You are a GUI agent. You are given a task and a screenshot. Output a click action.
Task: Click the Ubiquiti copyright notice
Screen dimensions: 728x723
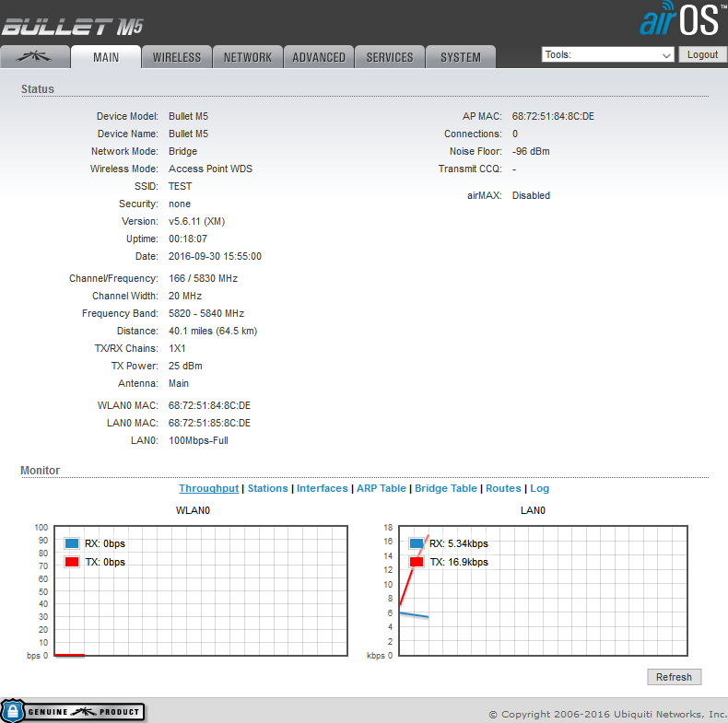tap(608, 714)
